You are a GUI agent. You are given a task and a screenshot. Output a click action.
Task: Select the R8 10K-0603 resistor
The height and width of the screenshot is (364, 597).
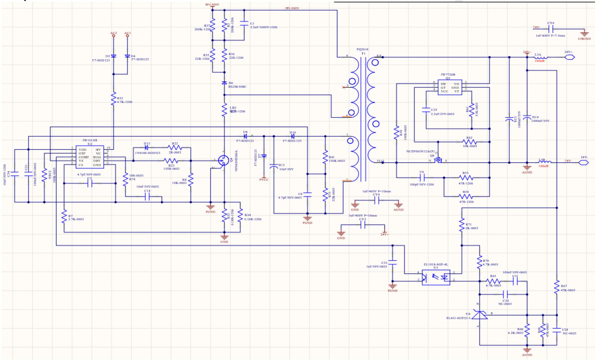tap(191, 179)
